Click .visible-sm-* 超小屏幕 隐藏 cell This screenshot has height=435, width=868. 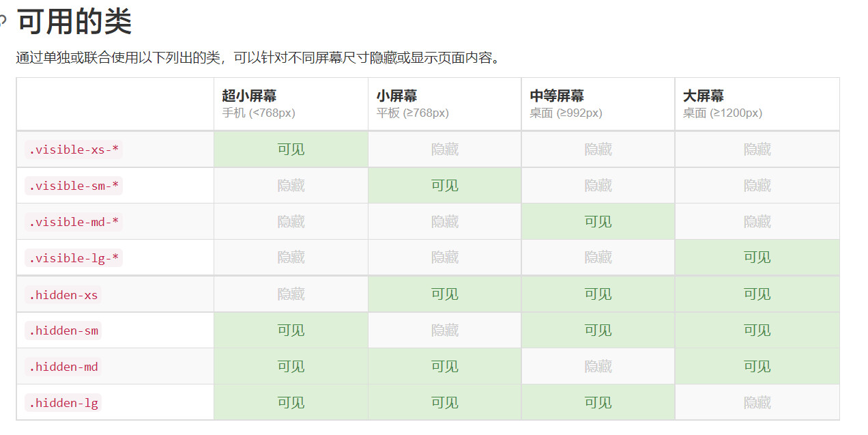pos(291,186)
